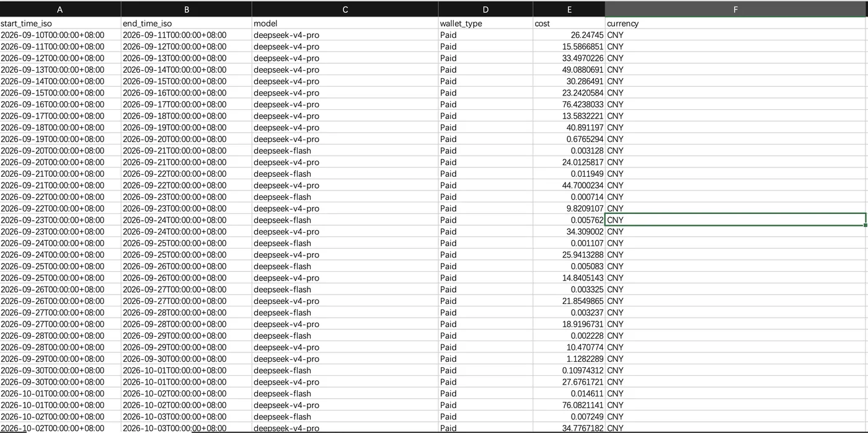868x433 pixels.
Task: Click cost value 76.0821141
Action: tap(569, 405)
